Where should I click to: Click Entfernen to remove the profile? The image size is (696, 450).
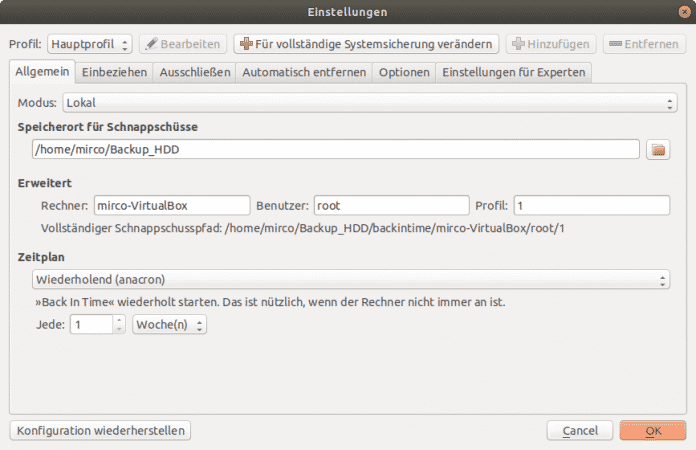click(645, 44)
